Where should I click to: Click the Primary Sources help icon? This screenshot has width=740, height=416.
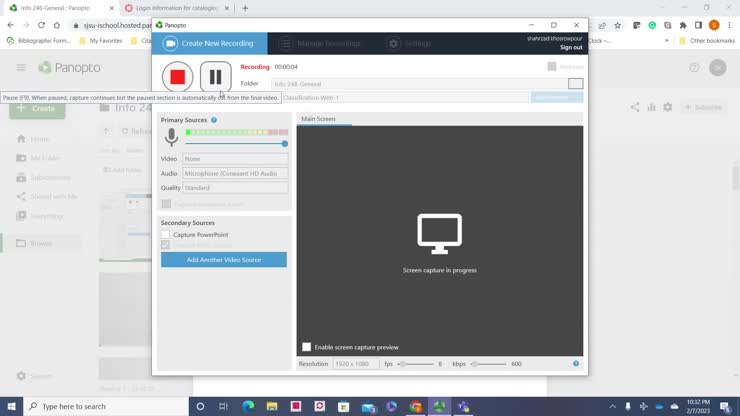click(214, 120)
